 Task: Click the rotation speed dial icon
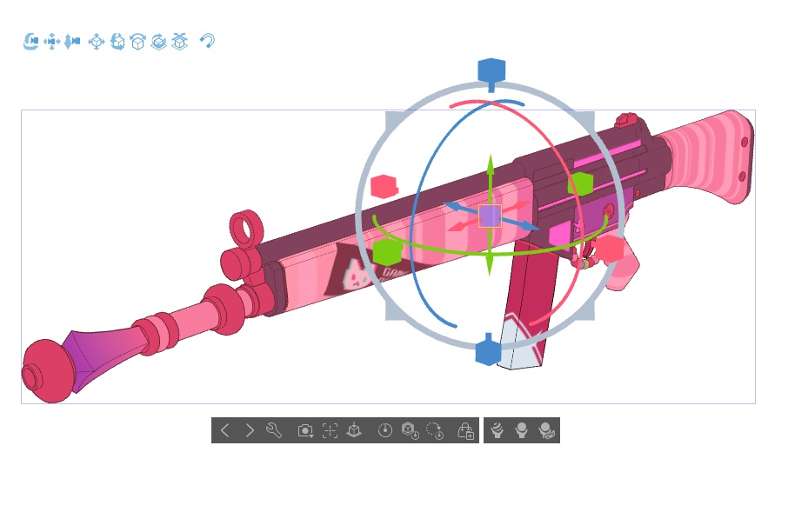[385, 430]
